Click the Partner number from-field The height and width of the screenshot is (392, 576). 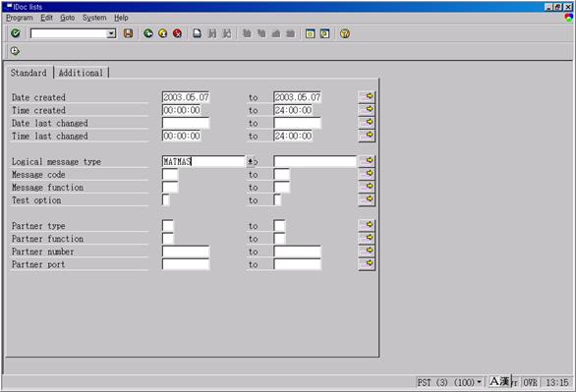pos(186,252)
